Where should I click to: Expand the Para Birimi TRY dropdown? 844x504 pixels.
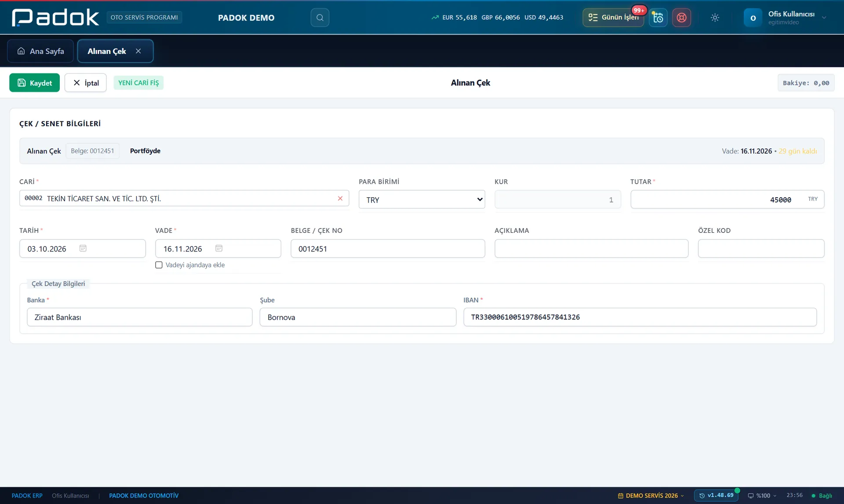point(422,199)
